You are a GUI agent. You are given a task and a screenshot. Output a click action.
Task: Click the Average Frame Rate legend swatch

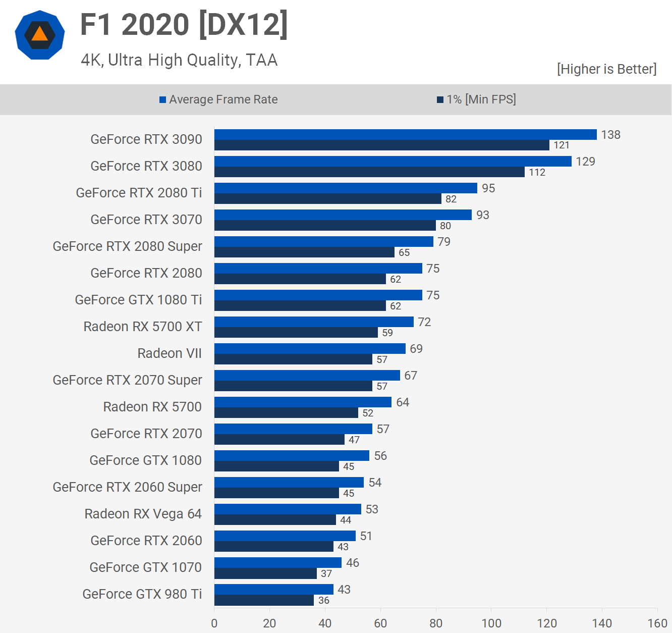tap(162, 100)
